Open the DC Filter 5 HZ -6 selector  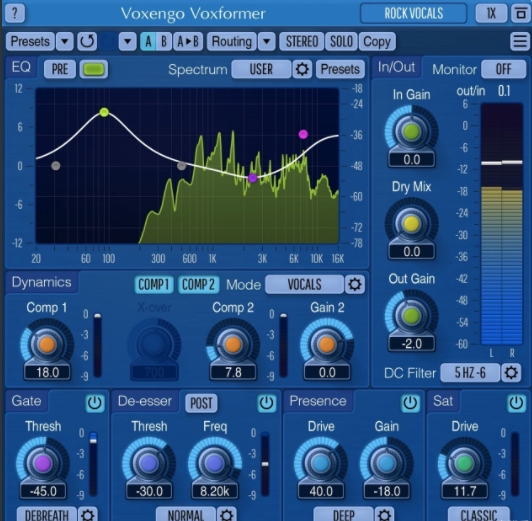[x=470, y=373]
